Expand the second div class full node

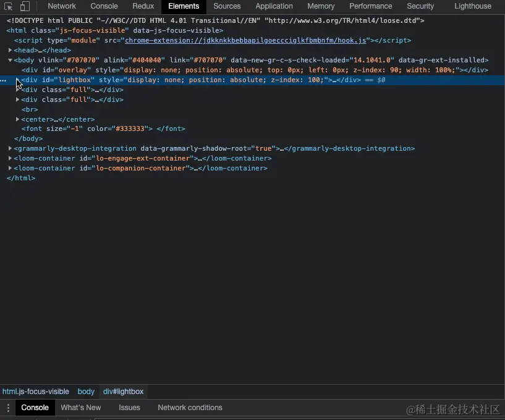pos(17,99)
